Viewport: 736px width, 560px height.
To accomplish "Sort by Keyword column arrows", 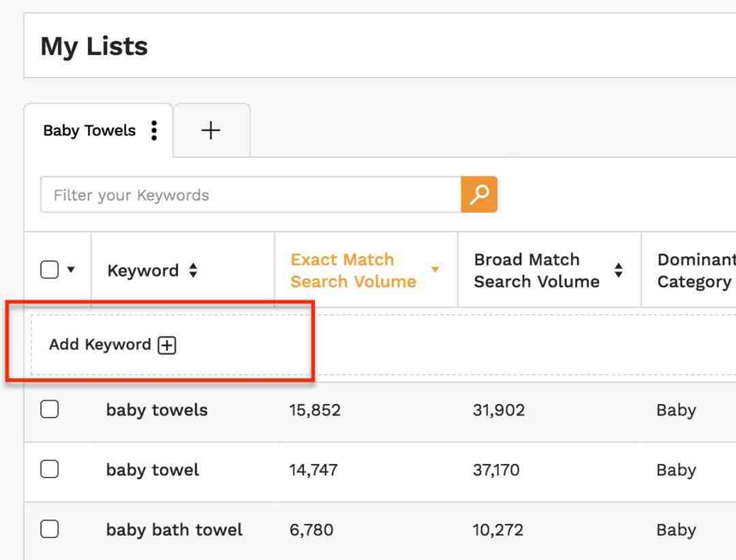I will (x=193, y=270).
